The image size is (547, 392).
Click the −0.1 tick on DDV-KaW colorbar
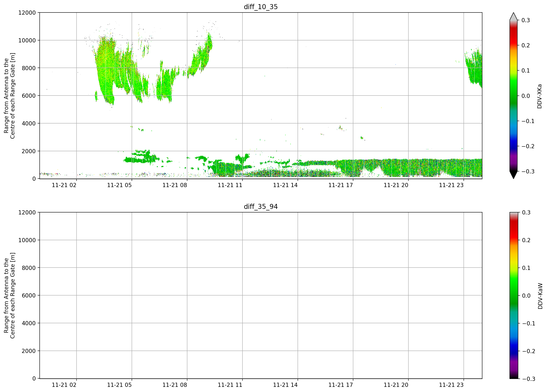point(529,323)
